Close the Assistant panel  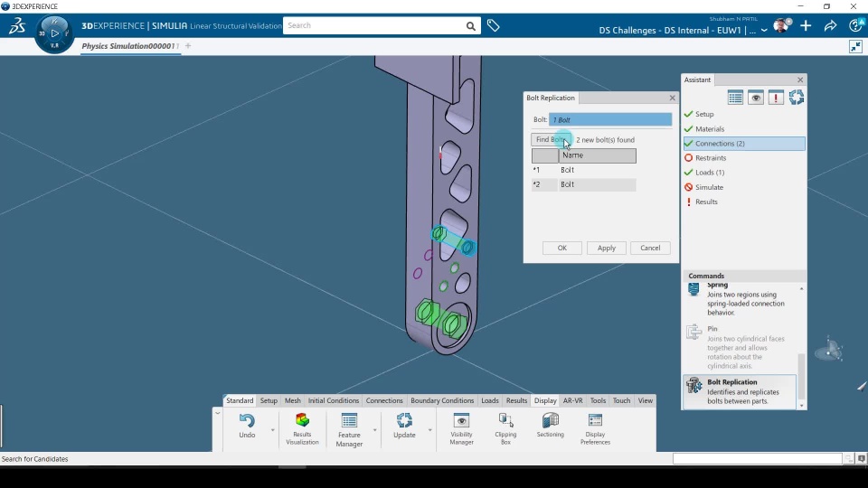800,80
